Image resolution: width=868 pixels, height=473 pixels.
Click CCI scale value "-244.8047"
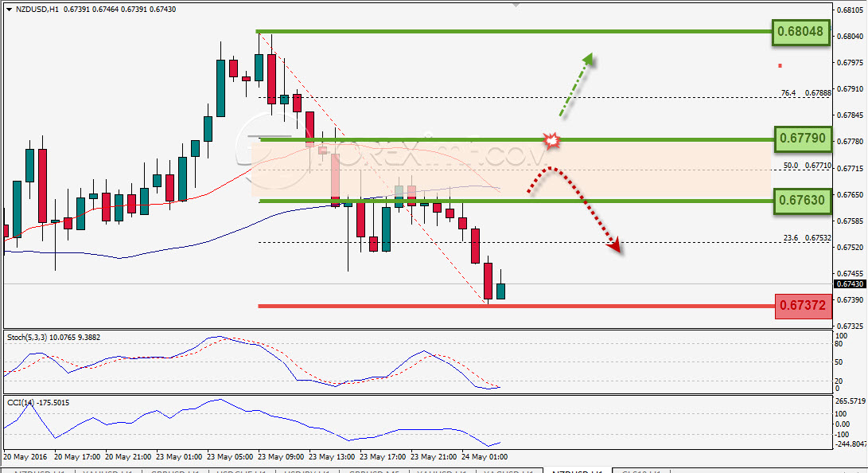[x=850, y=444]
